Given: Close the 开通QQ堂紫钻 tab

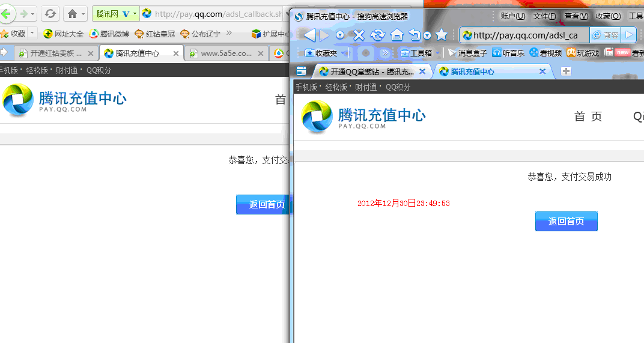Looking at the screenshot, I should point(422,71).
